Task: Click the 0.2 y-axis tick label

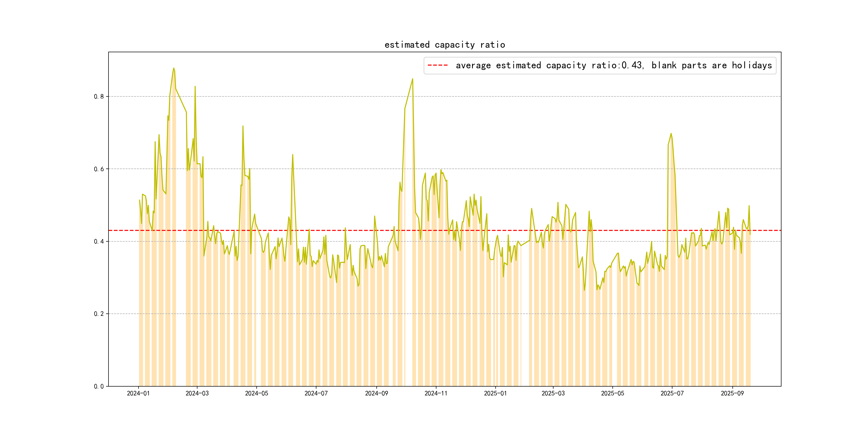Action: click(99, 314)
